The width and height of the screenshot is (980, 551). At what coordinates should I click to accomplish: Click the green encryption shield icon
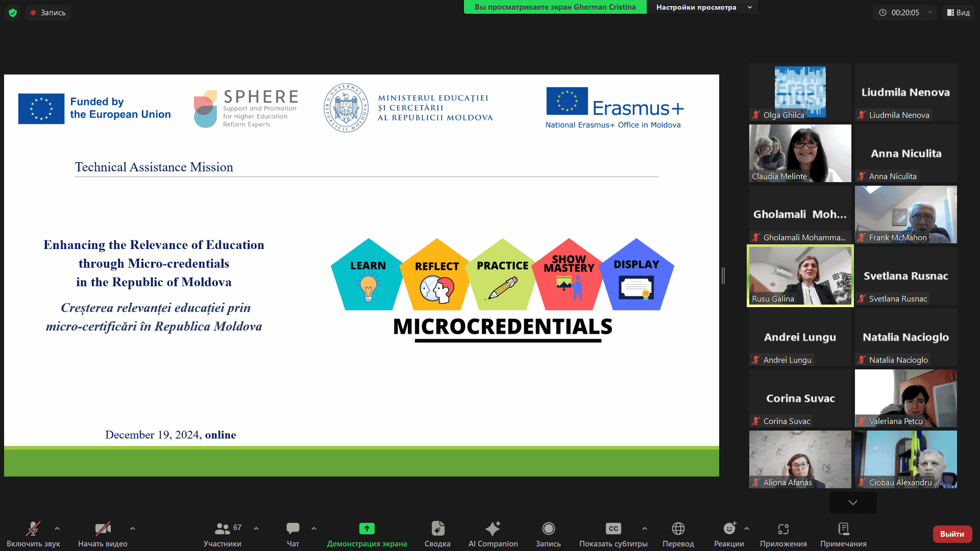pyautogui.click(x=13, y=13)
